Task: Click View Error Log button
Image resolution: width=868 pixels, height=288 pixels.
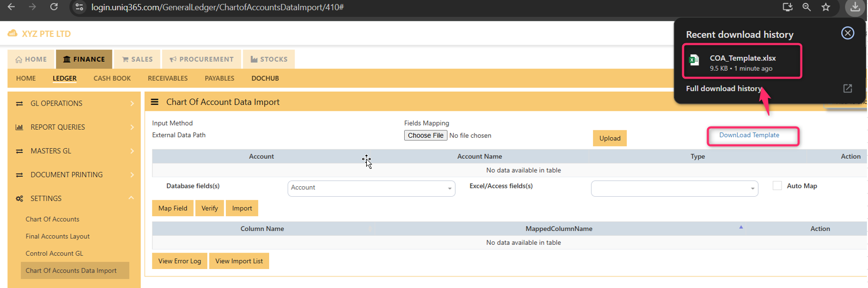Action: (x=179, y=261)
